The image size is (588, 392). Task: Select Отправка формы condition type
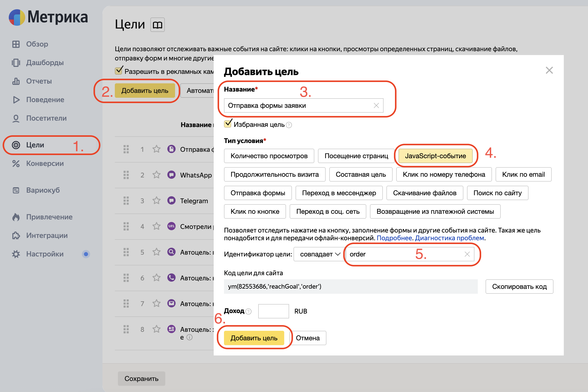click(258, 193)
